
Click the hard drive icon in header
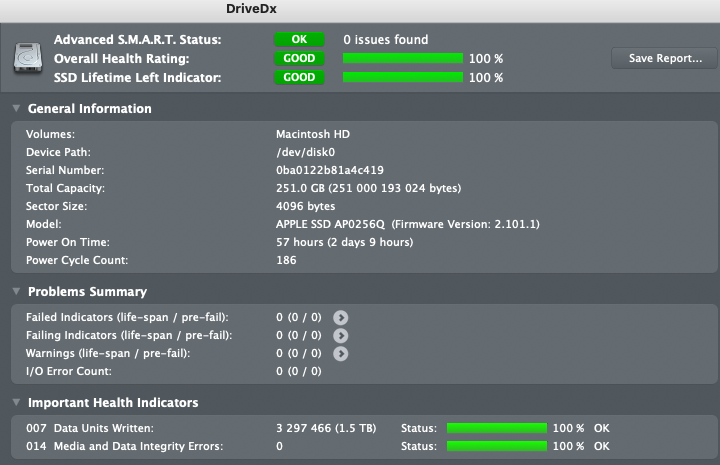click(x=28, y=59)
